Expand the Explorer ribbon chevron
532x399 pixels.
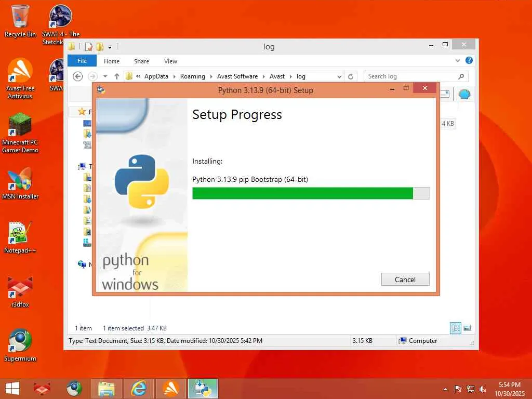point(457,61)
